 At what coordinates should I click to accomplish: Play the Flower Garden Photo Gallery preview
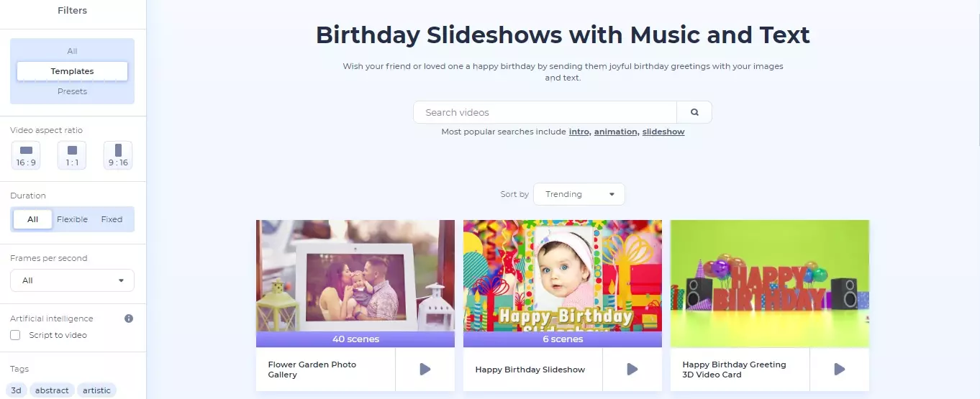[x=425, y=370]
